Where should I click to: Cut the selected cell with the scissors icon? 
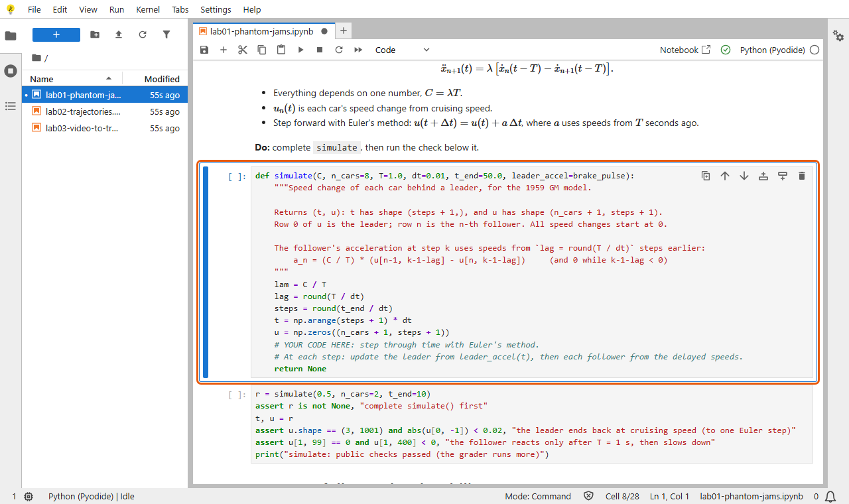243,50
